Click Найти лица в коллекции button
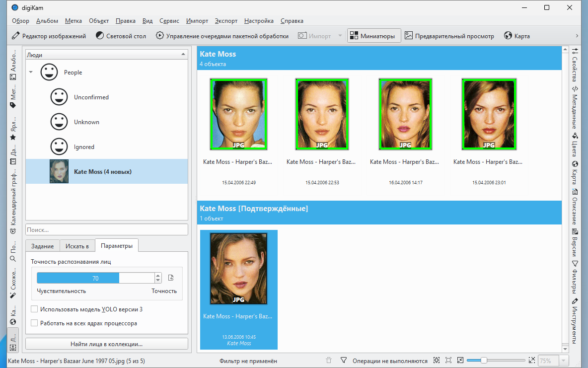The height and width of the screenshot is (368, 588). point(106,344)
